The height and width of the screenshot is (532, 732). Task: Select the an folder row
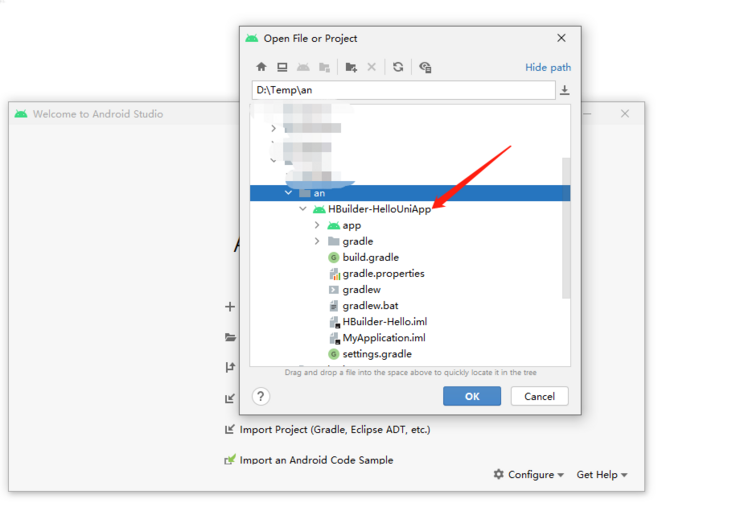410,193
